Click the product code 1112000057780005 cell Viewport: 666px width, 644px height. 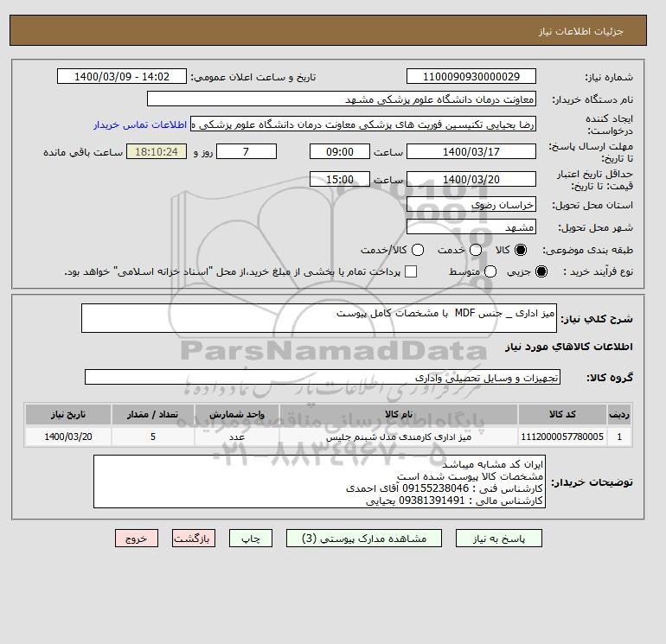click(562, 437)
